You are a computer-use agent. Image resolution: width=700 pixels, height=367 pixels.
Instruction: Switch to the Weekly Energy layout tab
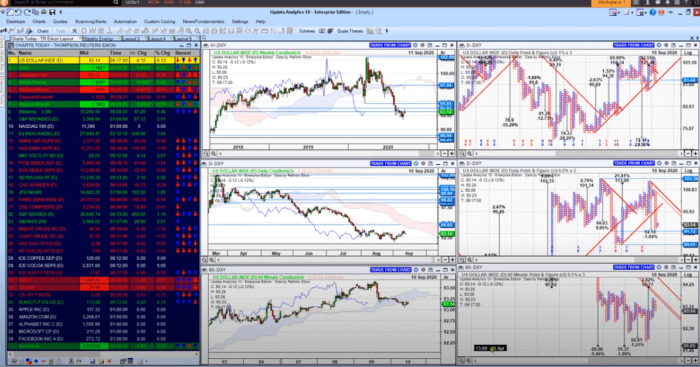tap(98, 39)
